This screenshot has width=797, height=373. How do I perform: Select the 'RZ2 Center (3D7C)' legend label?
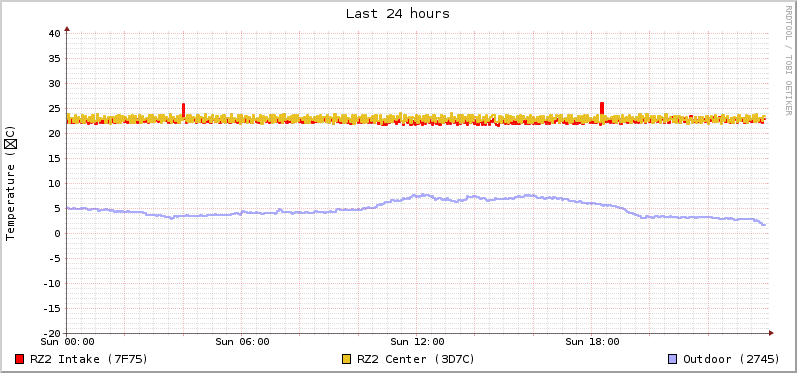click(416, 359)
